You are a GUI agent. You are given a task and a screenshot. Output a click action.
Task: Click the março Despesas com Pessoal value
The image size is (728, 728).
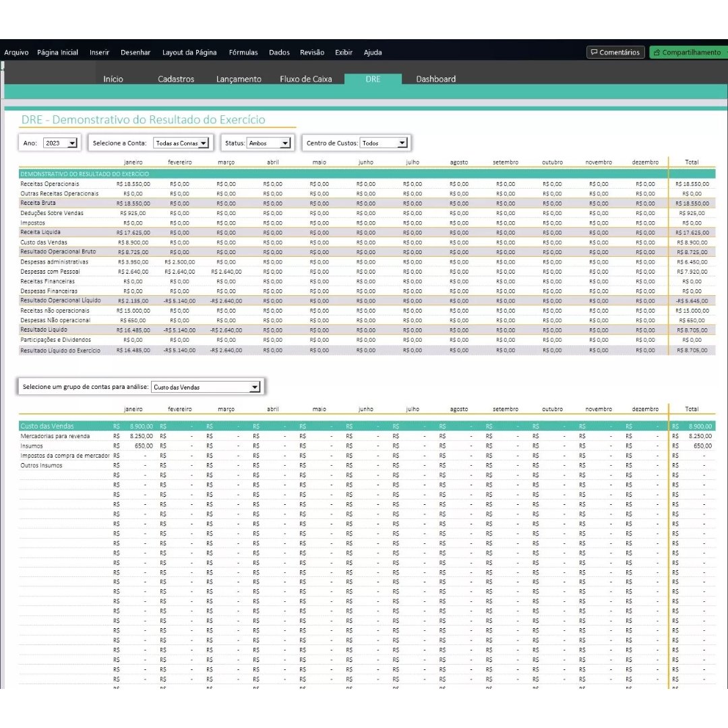coord(226,272)
